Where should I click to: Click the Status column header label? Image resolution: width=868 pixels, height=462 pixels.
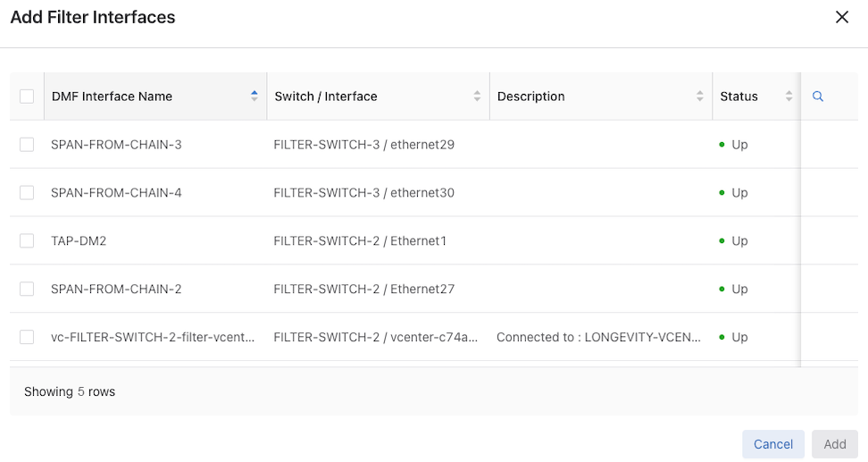[739, 97]
